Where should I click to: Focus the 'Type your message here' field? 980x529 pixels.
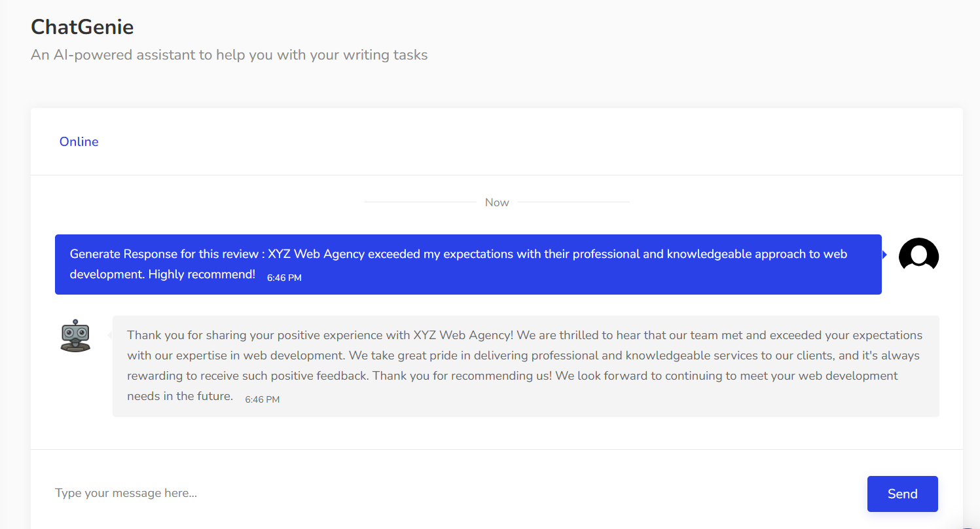pyautogui.click(x=452, y=493)
